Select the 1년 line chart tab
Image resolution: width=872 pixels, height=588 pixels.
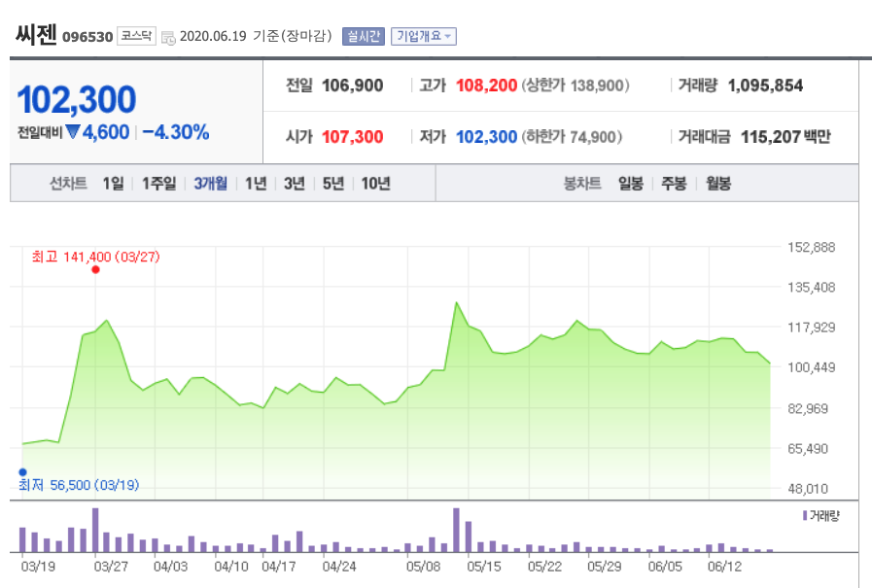click(x=257, y=183)
